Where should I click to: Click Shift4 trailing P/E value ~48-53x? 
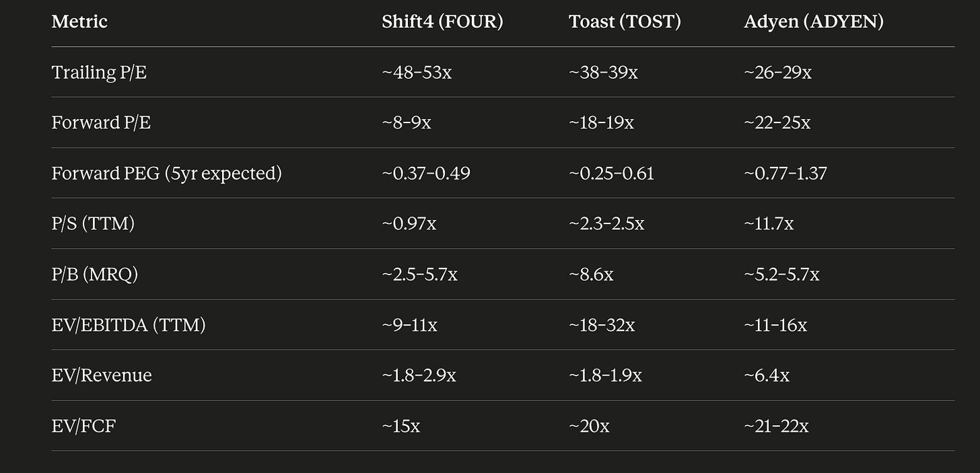click(x=417, y=73)
